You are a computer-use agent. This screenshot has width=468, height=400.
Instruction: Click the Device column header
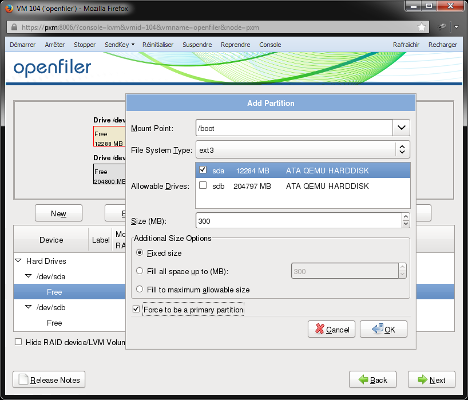pyautogui.click(x=51, y=240)
